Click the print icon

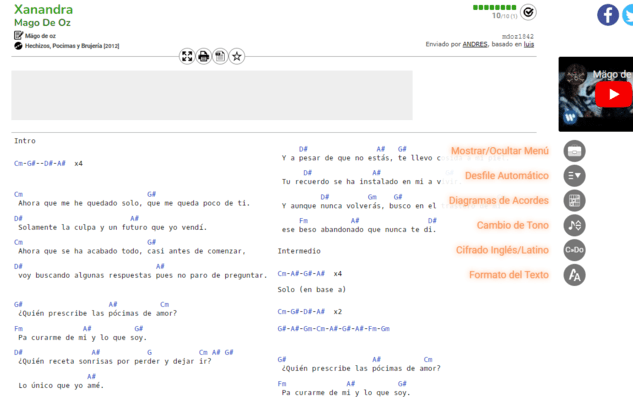pos(204,56)
